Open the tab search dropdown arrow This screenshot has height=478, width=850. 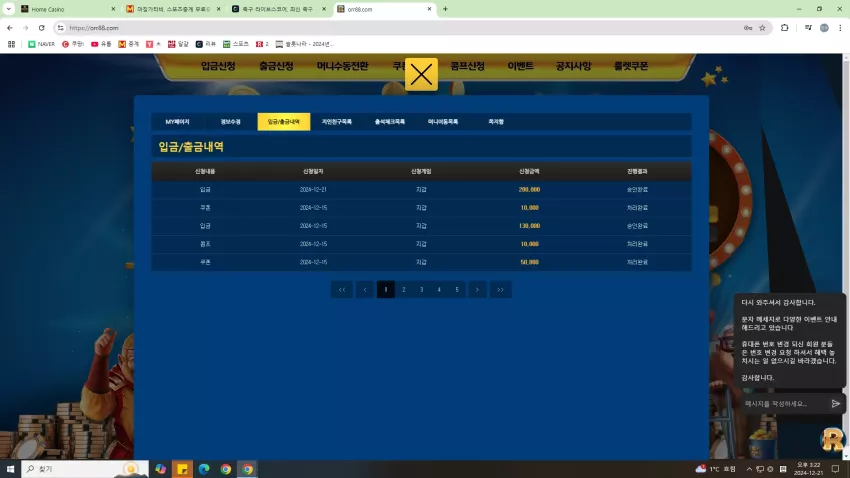tap(9, 9)
